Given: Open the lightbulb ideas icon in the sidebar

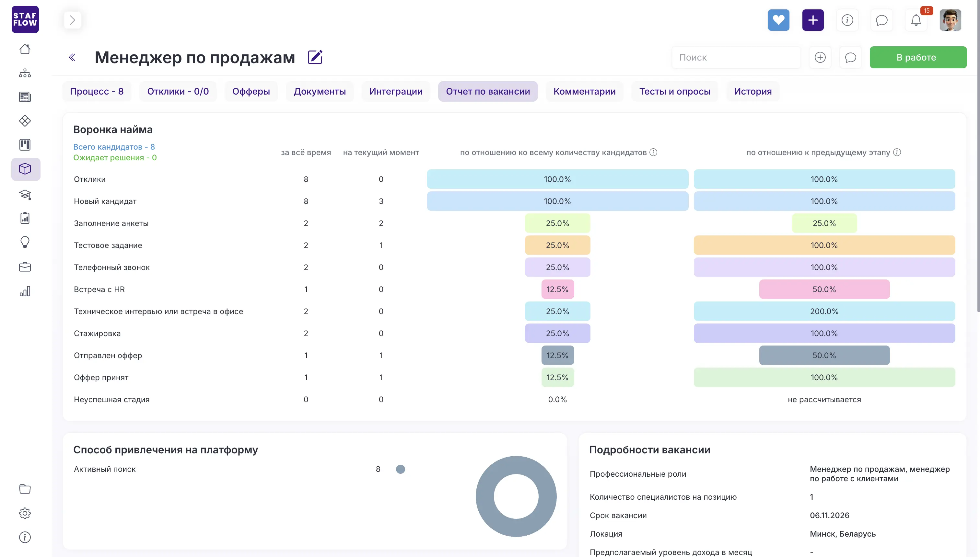Looking at the screenshot, I should [x=25, y=242].
